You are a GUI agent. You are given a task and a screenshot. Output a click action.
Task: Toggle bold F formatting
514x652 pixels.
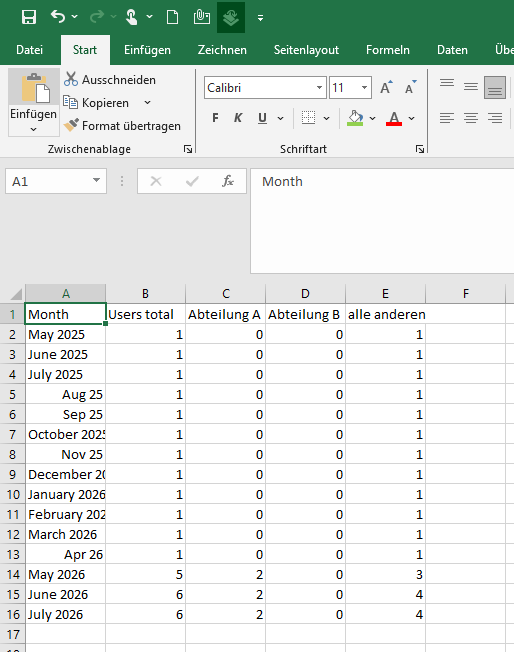(215, 118)
